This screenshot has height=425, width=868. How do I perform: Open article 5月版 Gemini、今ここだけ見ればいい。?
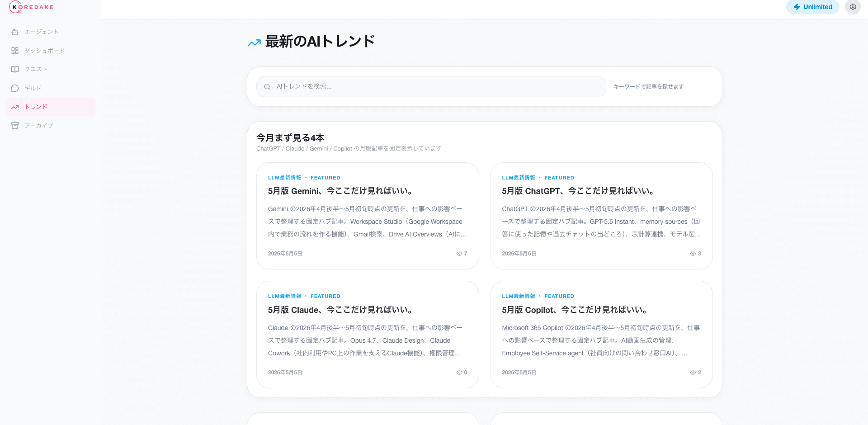340,191
